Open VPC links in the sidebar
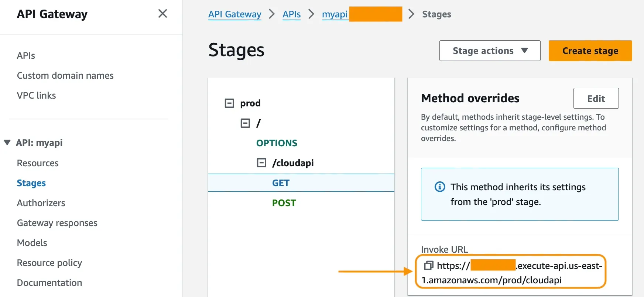 36,95
